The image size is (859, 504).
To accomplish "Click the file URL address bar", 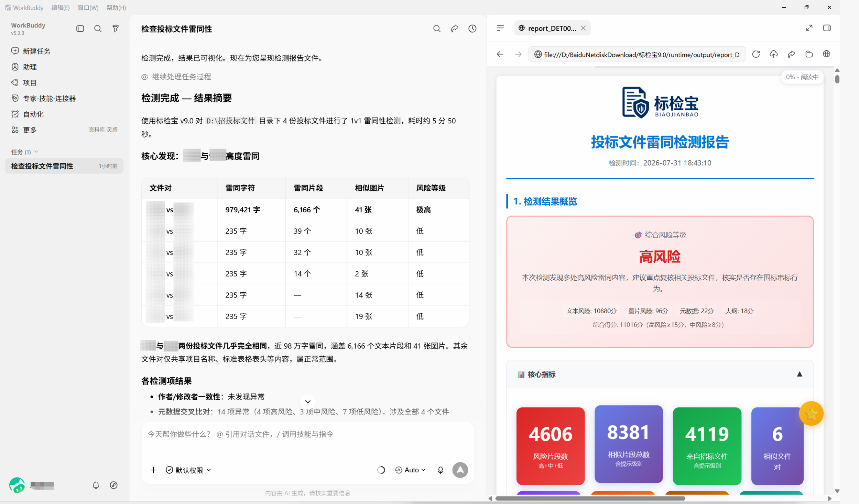I will (637, 54).
